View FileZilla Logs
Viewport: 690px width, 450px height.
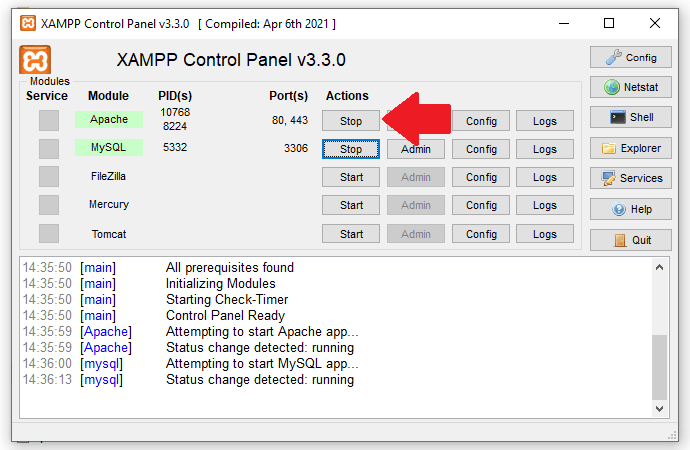pyautogui.click(x=545, y=177)
